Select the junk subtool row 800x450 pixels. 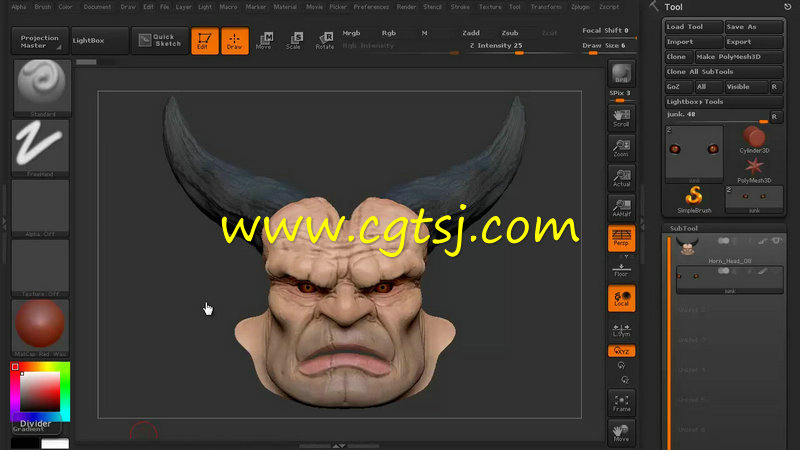pos(730,280)
